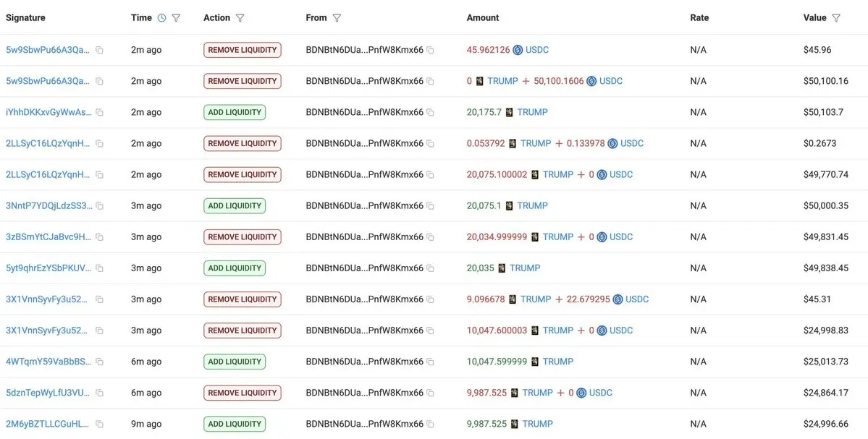Copy the From address in the first row
Image resolution: width=868 pixels, height=439 pixels.
(x=430, y=51)
